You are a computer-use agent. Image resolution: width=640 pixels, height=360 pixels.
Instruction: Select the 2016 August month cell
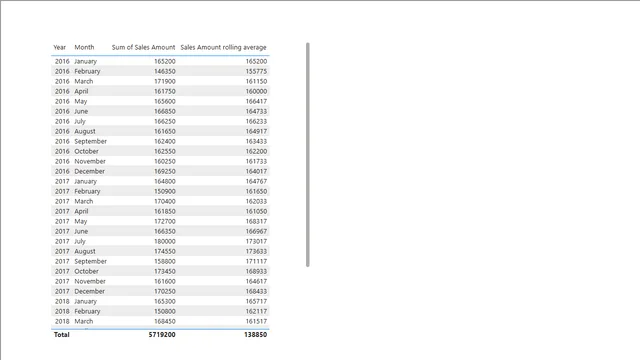(x=85, y=131)
